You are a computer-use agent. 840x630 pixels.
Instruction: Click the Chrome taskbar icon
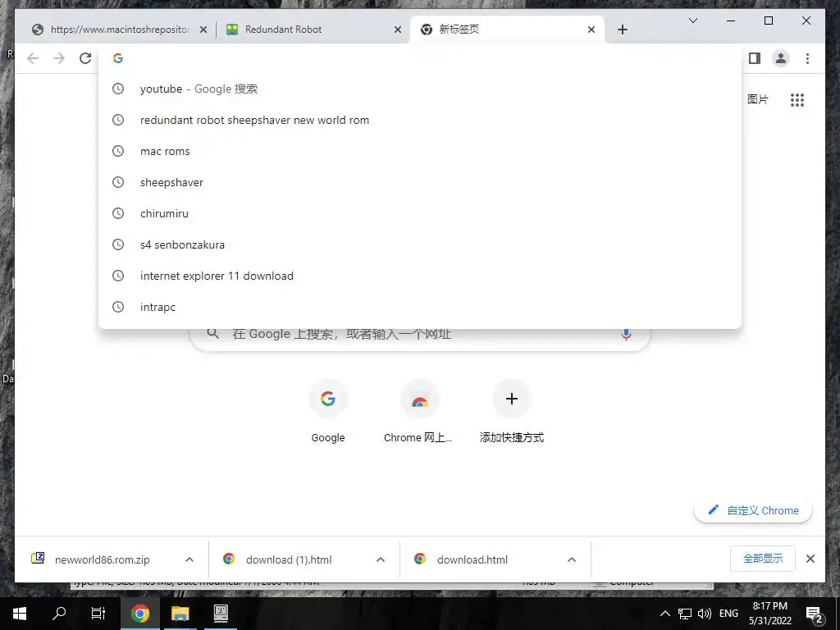tap(139, 614)
